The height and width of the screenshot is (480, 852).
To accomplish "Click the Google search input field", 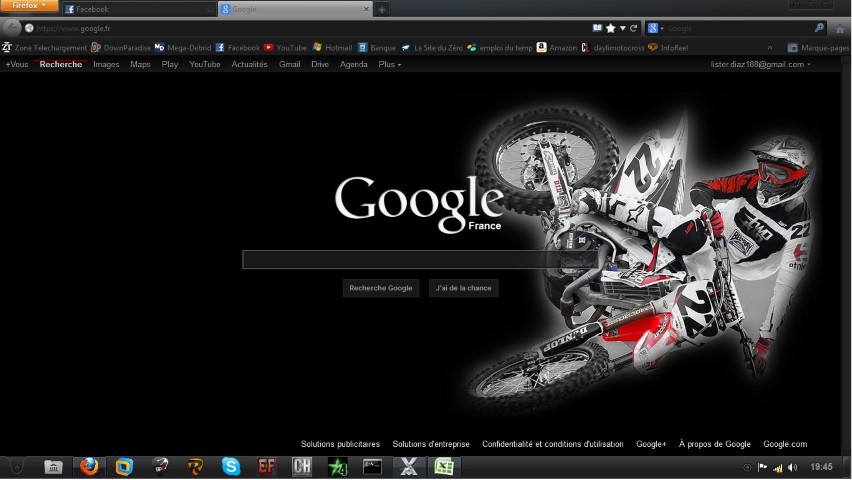I will tap(419, 259).
